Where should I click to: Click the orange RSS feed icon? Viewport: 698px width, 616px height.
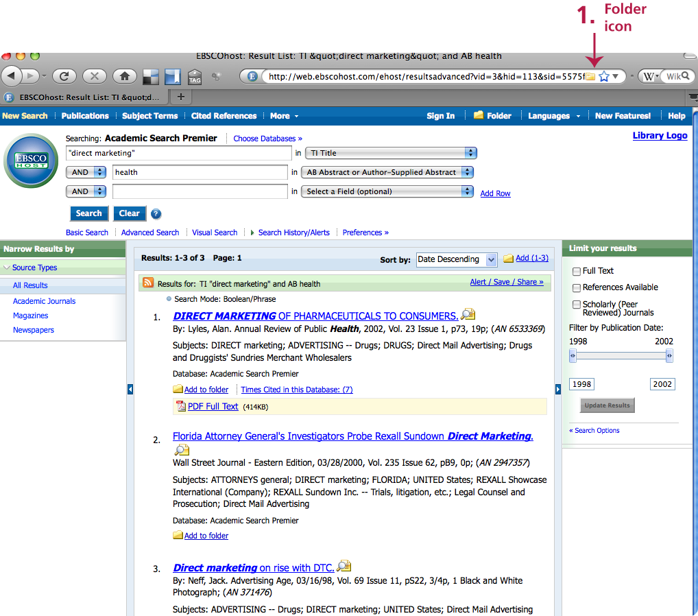[x=148, y=283]
